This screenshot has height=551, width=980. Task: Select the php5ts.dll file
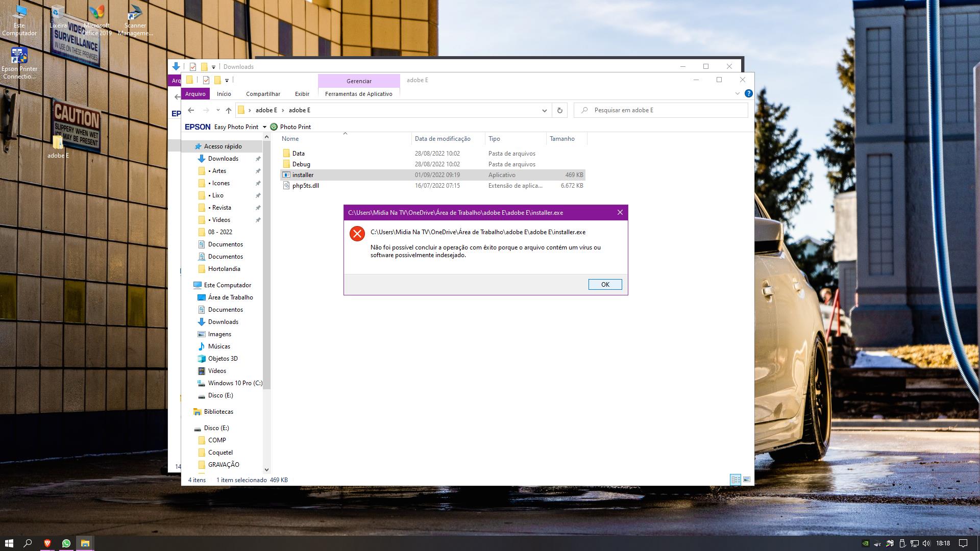point(305,186)
